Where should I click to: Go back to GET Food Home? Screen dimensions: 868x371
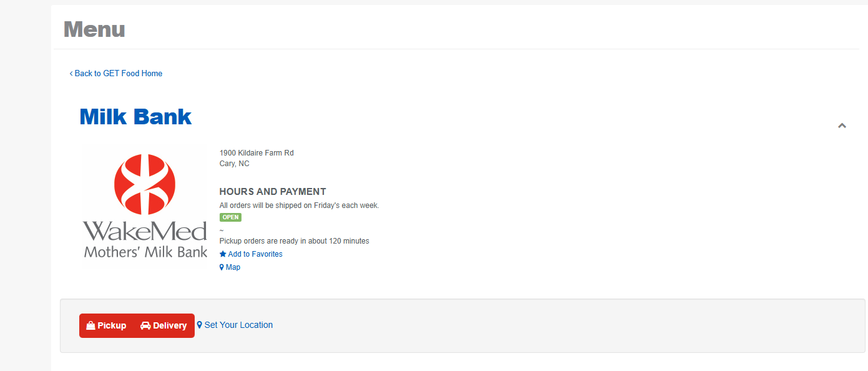coord(118,74)
